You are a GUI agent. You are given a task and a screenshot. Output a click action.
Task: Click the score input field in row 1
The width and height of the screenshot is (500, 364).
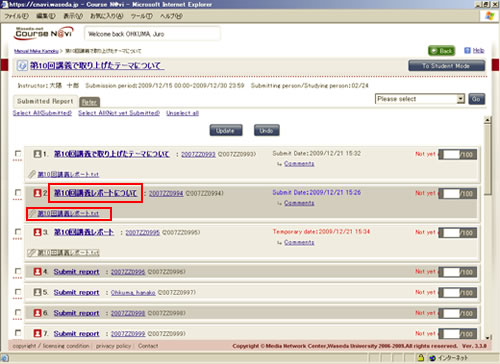coord(450,154)
